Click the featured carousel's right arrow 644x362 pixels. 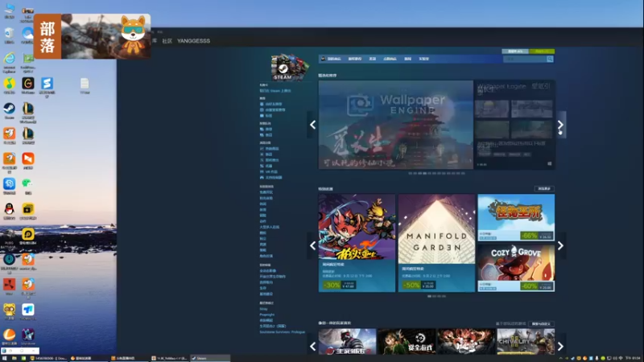560,125
